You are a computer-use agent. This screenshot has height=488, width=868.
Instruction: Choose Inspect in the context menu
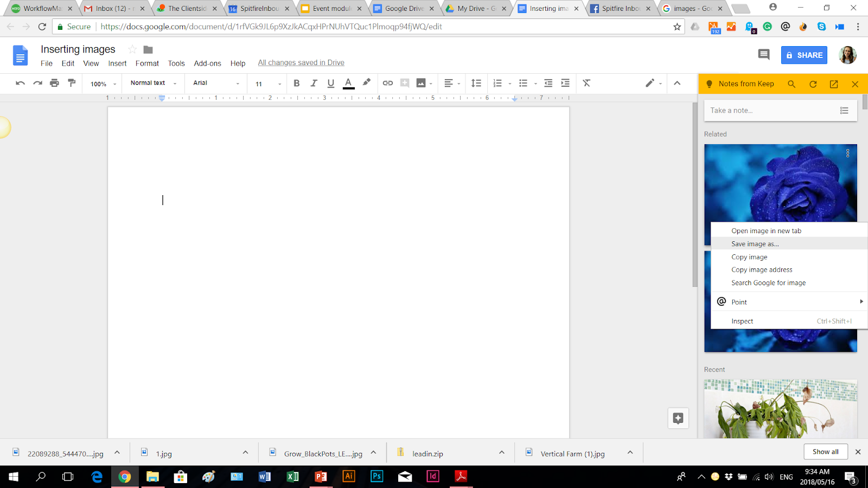click(x=789, y=321)
